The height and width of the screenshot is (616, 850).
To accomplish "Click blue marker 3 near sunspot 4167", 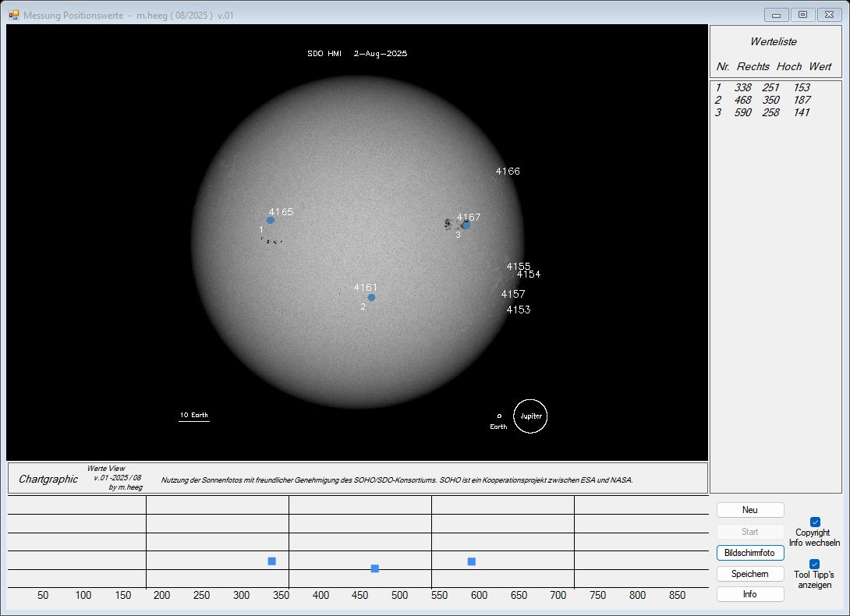I will tap(466, 225).
